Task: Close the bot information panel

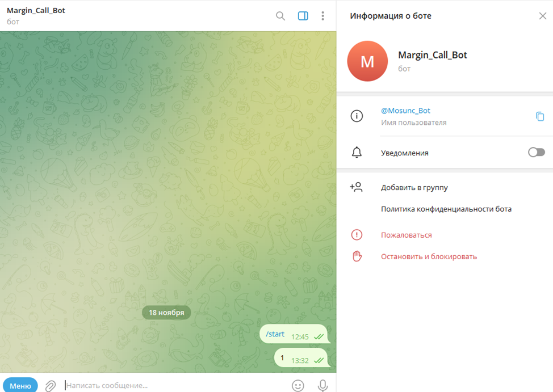Action: pos(542,16)
